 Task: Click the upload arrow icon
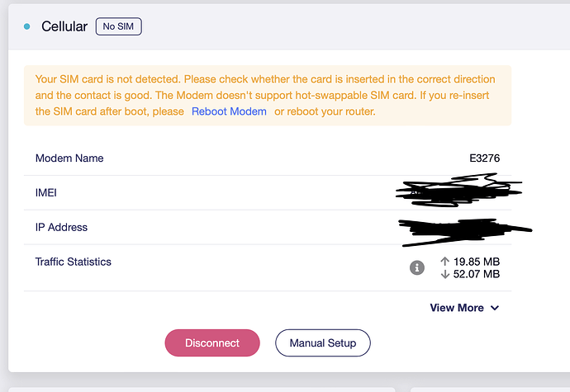click(x=445, y=262)
